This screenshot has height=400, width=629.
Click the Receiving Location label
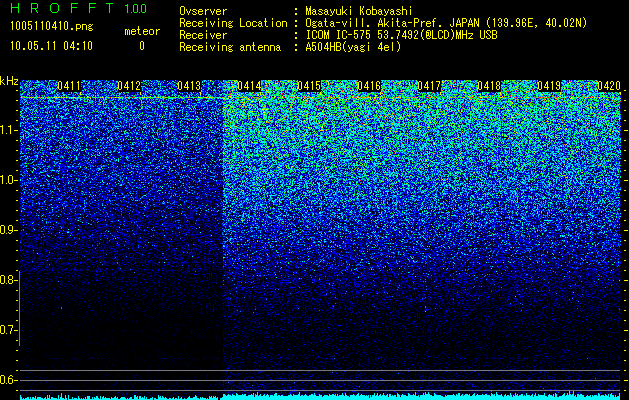click(x=233, y=23)
